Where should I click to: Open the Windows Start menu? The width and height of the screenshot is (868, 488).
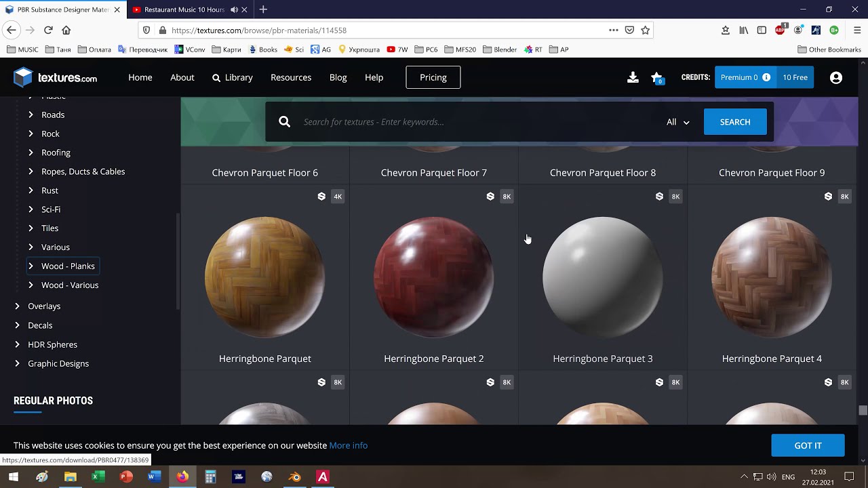click(13, 477)
